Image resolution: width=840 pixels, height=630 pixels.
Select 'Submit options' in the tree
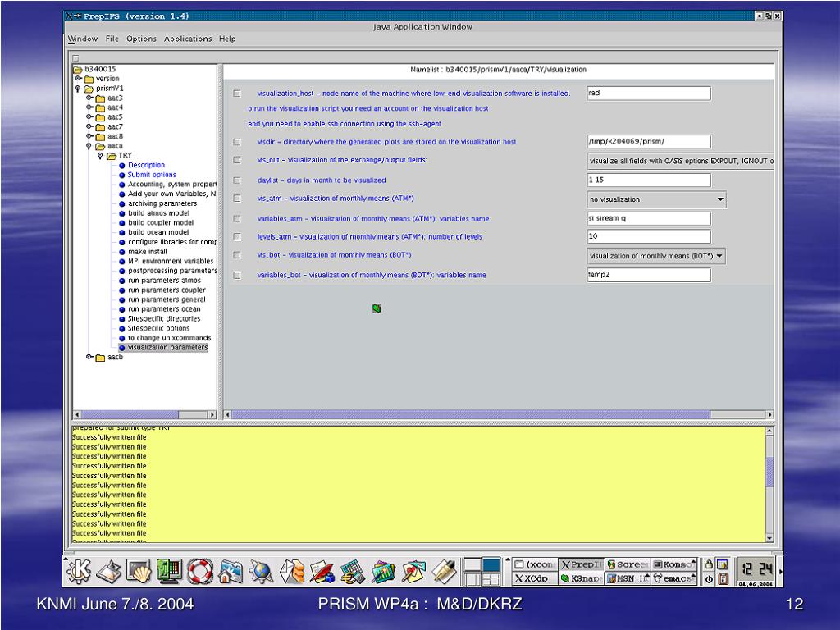(x=152, y=175)
